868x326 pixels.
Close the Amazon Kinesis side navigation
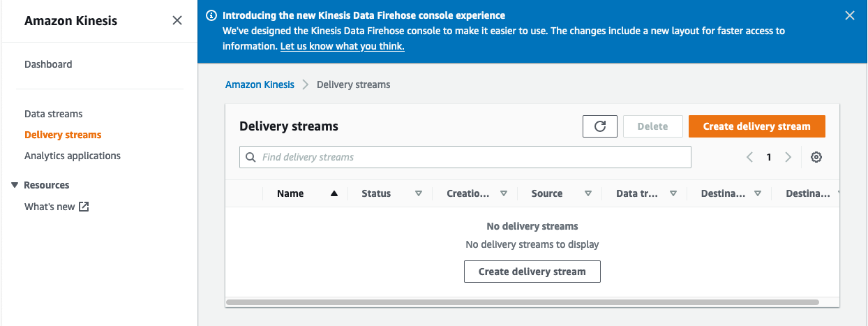click(177, 21)
